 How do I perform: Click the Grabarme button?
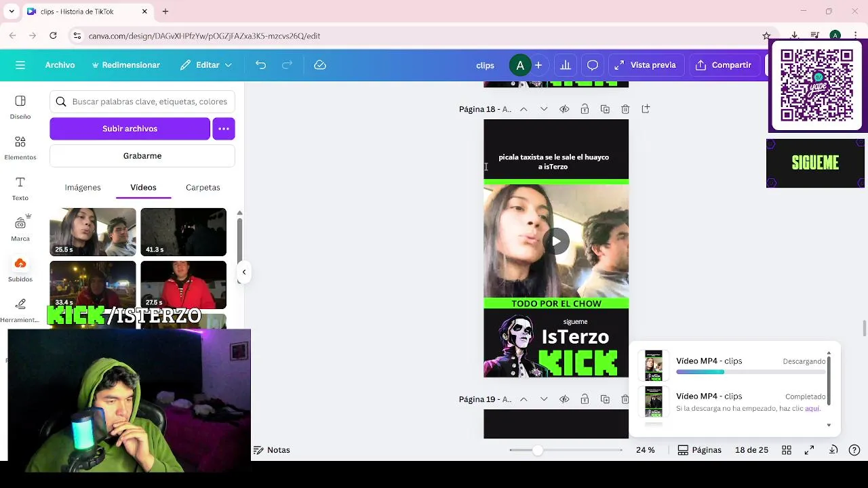[142, 156]
